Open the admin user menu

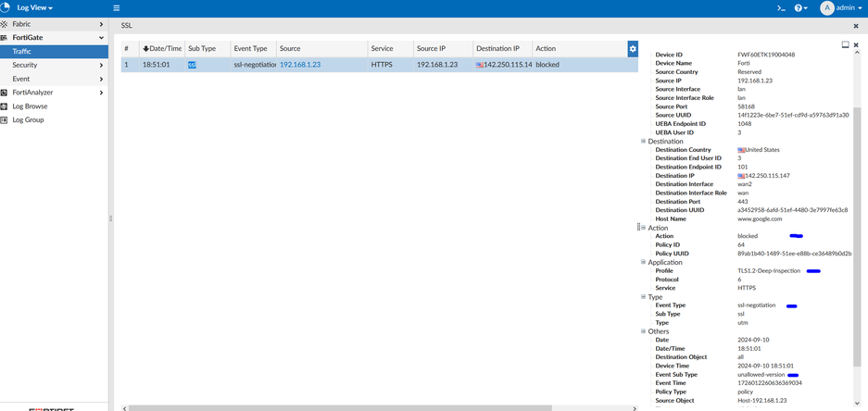[843, 7]
